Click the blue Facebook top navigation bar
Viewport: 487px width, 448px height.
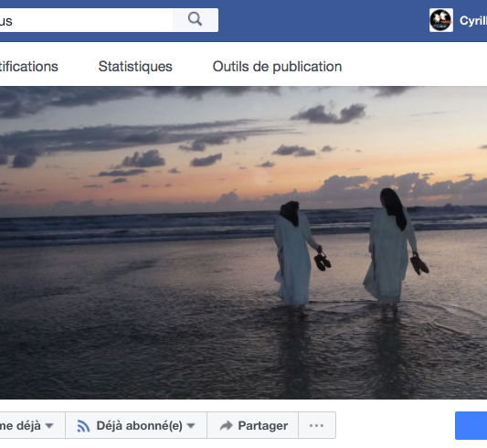coord(323,20)
